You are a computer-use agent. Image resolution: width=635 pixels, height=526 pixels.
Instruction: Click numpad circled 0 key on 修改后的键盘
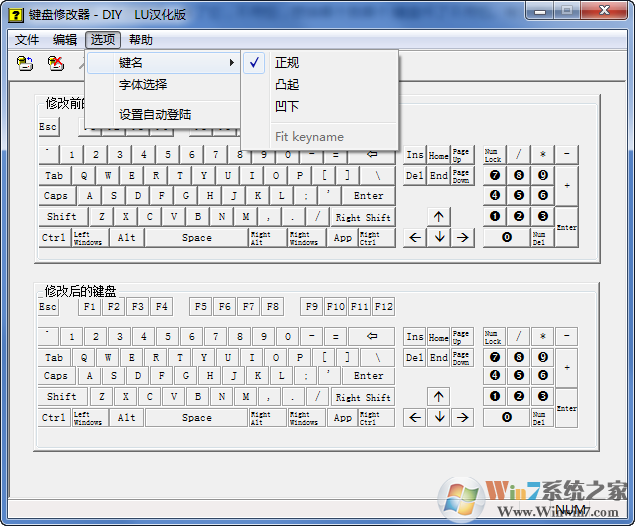point(506,417)
